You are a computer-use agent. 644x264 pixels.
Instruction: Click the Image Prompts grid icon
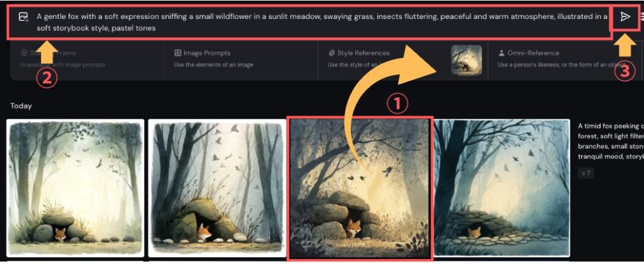(178, 53)
